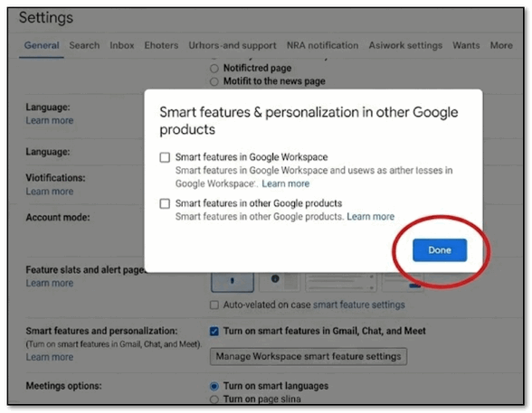Open the Wants tab
This screenshot has height=413, width=532.
(x=466, y=45)
